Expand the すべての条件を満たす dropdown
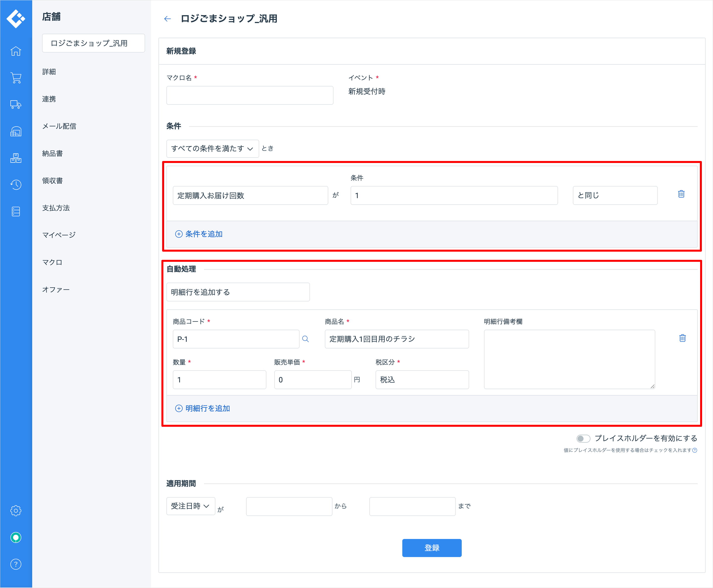 point(212,149)
